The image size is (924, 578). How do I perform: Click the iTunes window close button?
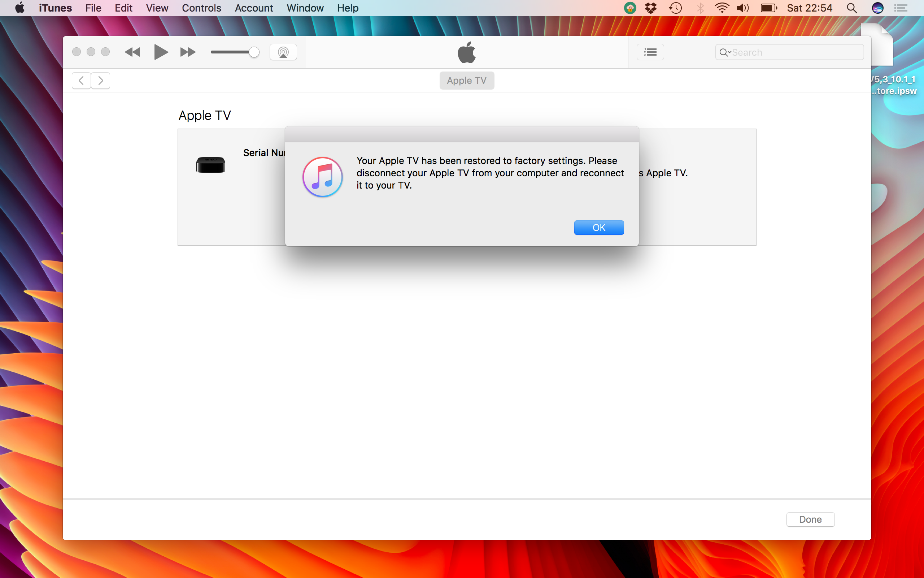(x=77, y=52)
